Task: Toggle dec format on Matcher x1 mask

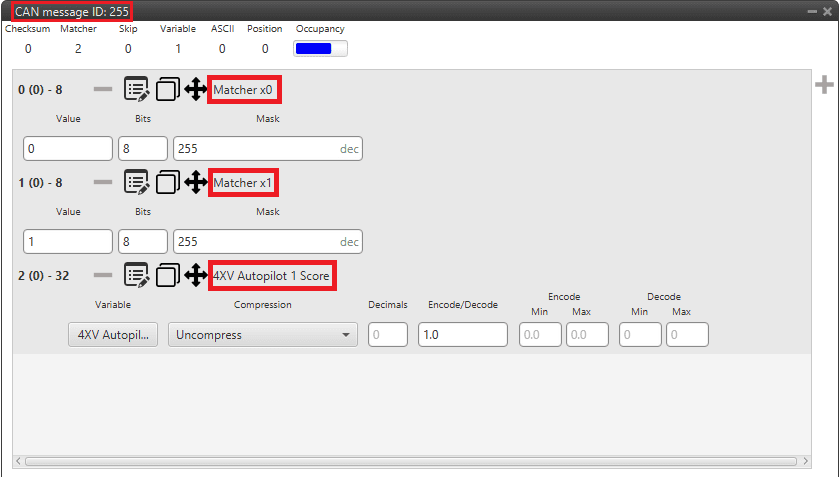Action: point(348,242)
